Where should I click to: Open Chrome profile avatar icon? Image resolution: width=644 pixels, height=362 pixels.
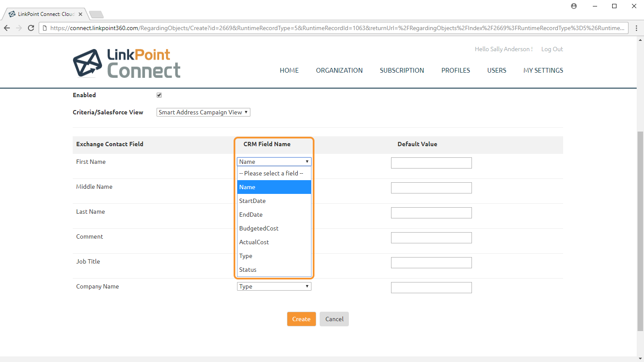(x=574, y=6)
